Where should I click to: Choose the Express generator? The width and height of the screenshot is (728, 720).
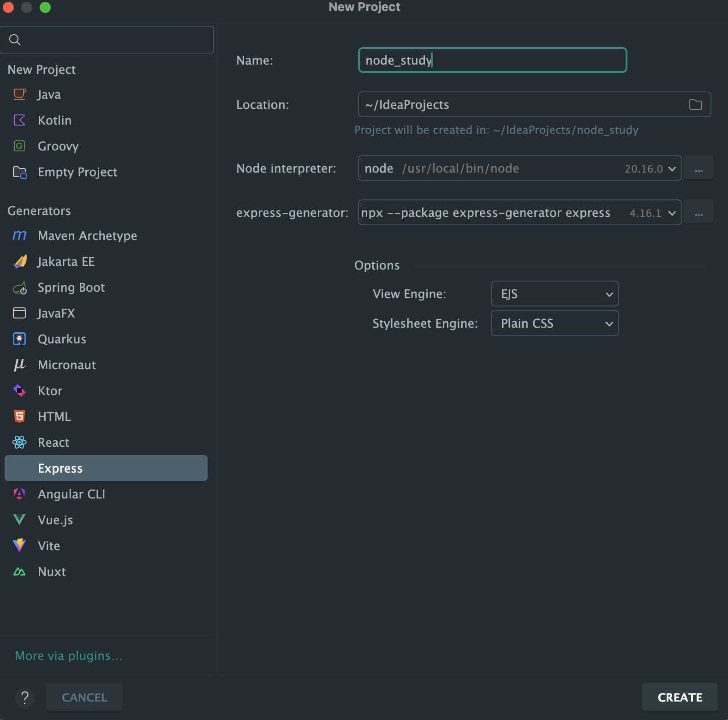106,468
